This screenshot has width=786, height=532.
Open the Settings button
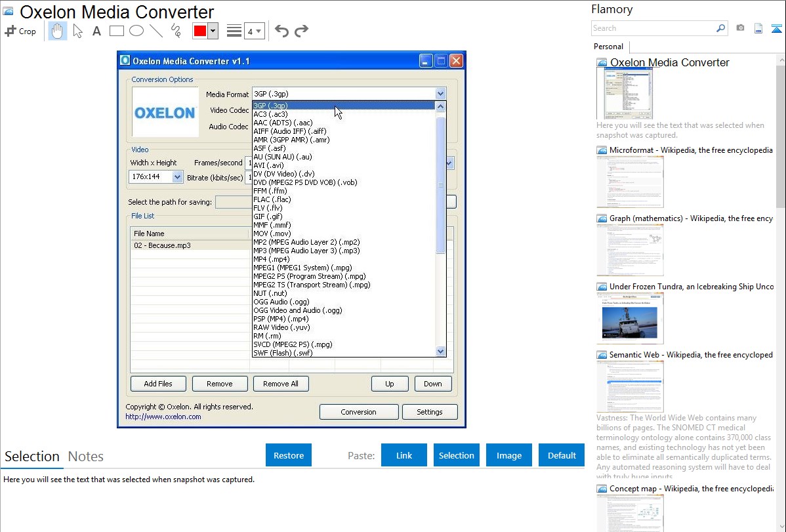tap(430, 412)
